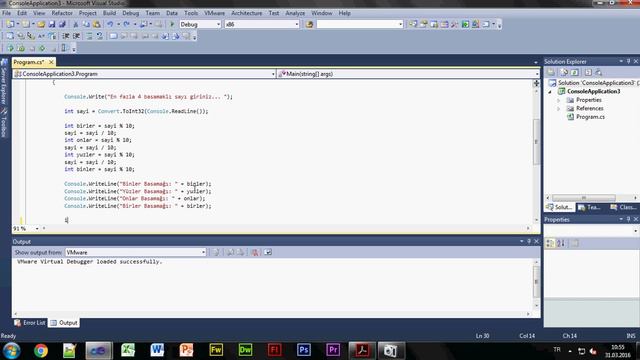Select Program.cs in Solution Explorer
Viewport: 640px width, 360px height.
tap(590, 117)
